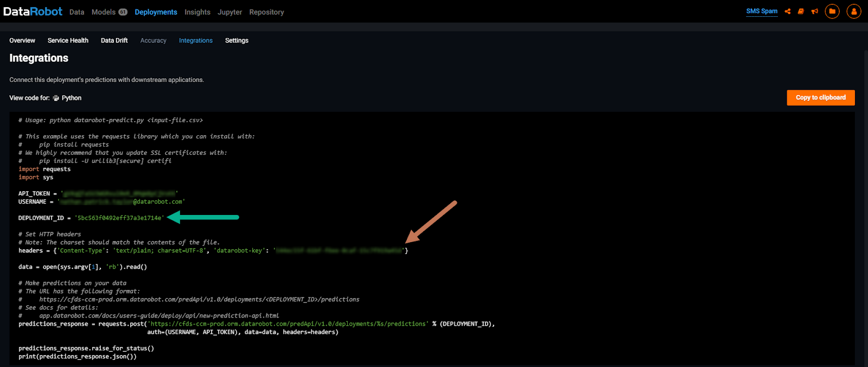
Task: Click the Python logo icon
Action: pyautogui.click(x=56, y=98)
